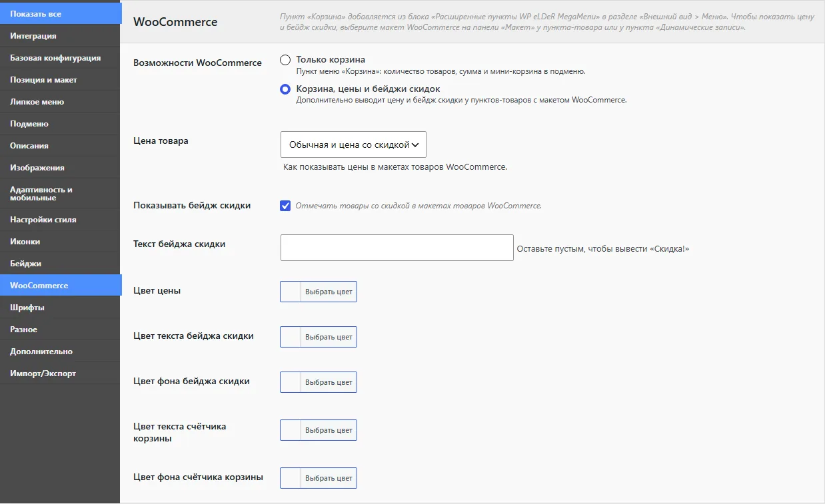Select Корзина, цены и бейджи скидок option
Image resolution: width=825 pixels, height=504 pixels.
pyautogui.click(x=285, y=89)
